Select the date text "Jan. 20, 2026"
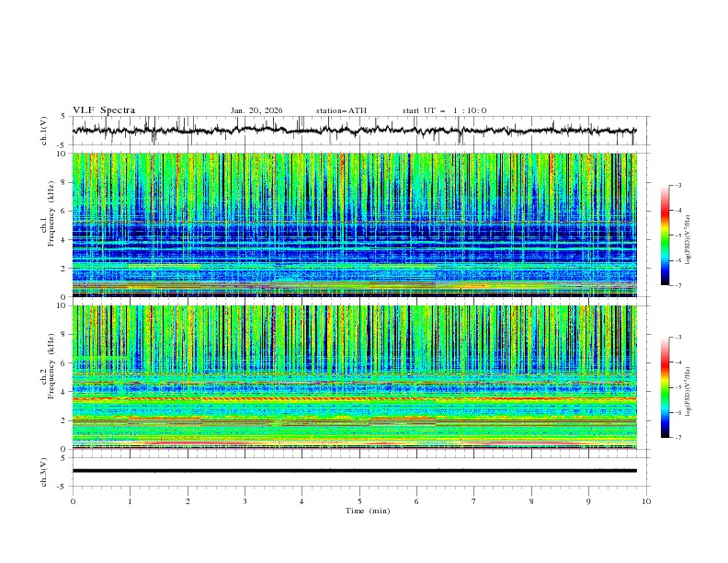Viewport: 728px width, 563px height. [256, 110]
